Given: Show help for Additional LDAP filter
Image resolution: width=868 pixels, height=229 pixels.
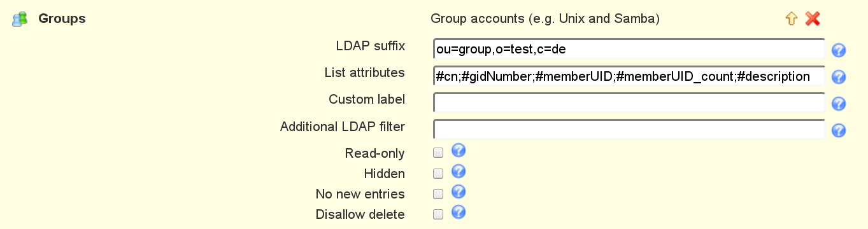Looking at the screenshot, I should click(839, 130).
